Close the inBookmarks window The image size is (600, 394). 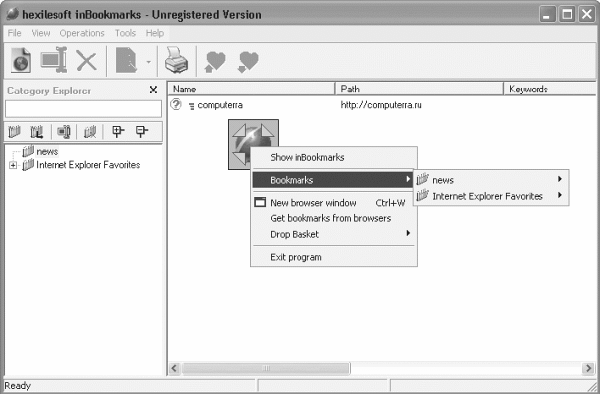coord(587,15)
